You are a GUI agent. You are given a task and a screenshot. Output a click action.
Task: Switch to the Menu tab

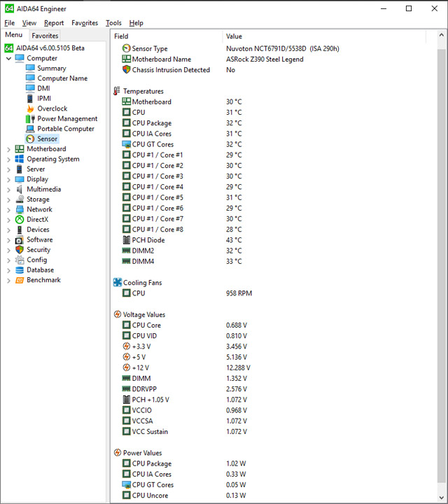[14, 35]
